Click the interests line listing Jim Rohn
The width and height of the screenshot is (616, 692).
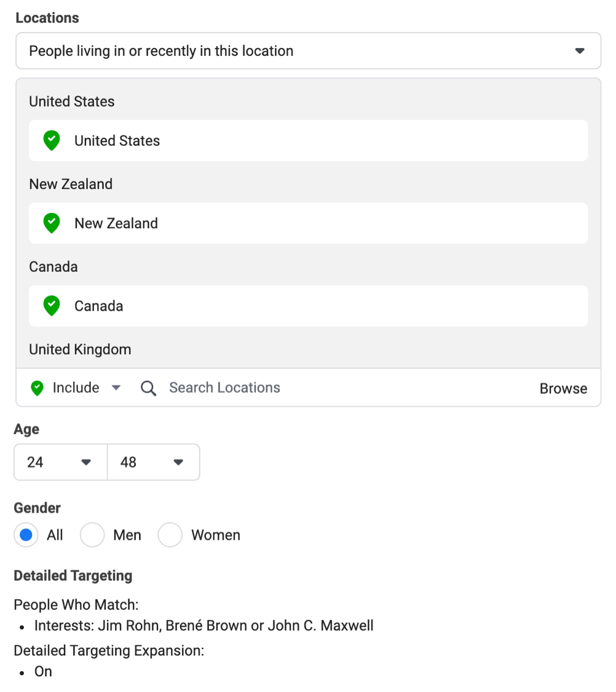point(203,626)
